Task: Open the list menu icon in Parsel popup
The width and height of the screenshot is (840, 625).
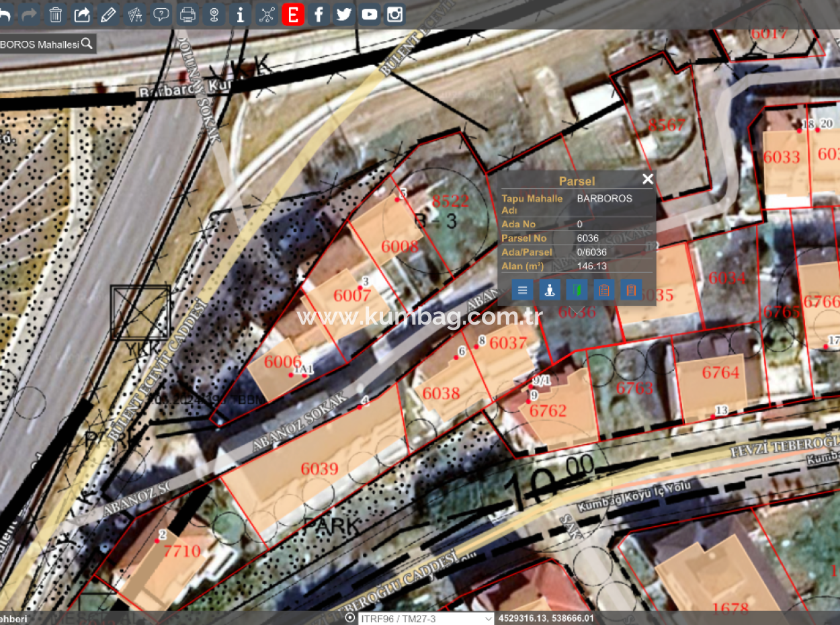Action: tap(523, 290)
